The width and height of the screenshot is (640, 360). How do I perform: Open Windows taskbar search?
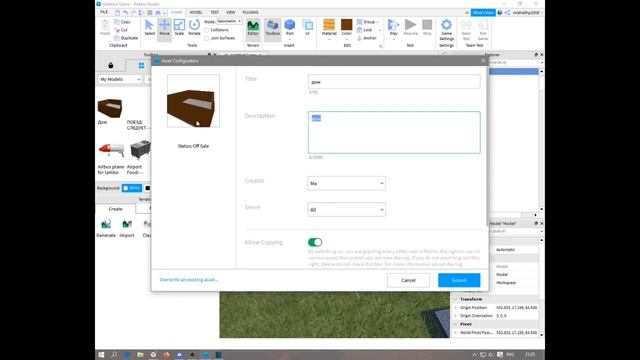tap(114, 355)
